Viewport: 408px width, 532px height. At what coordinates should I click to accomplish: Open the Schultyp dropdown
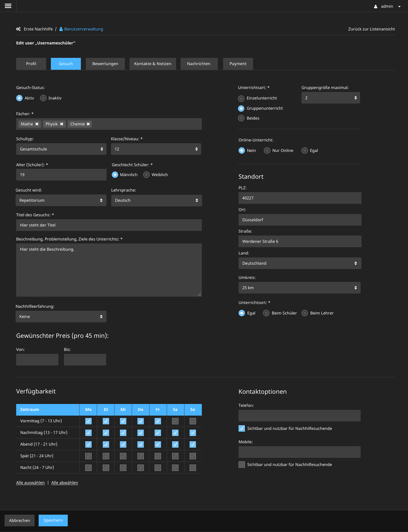coord(61,149)
